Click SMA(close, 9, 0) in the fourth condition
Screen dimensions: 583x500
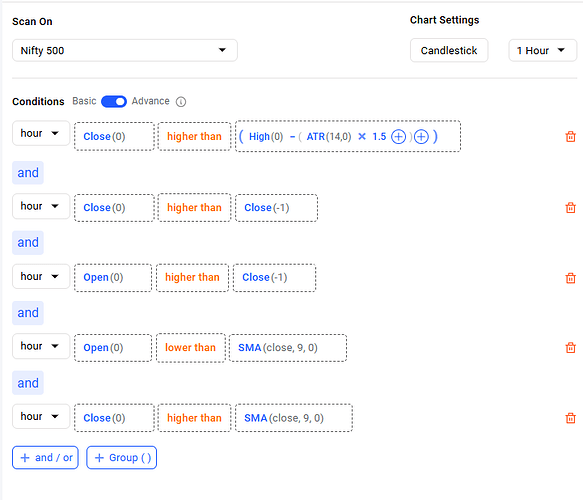click(x=288, y=348)
